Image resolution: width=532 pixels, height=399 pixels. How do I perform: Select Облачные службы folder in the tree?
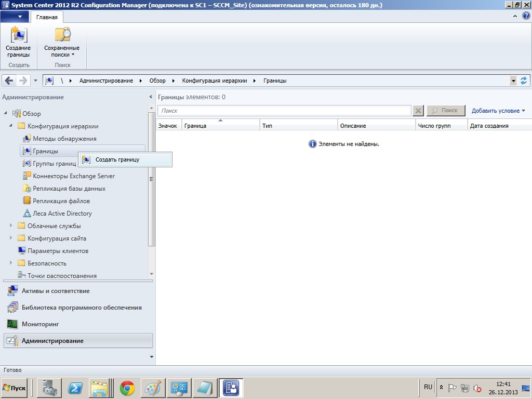(54, 226)
